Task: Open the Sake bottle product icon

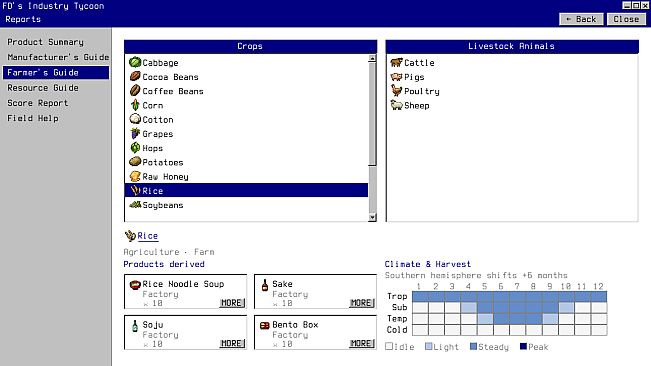Action: (x=265, y=285)
